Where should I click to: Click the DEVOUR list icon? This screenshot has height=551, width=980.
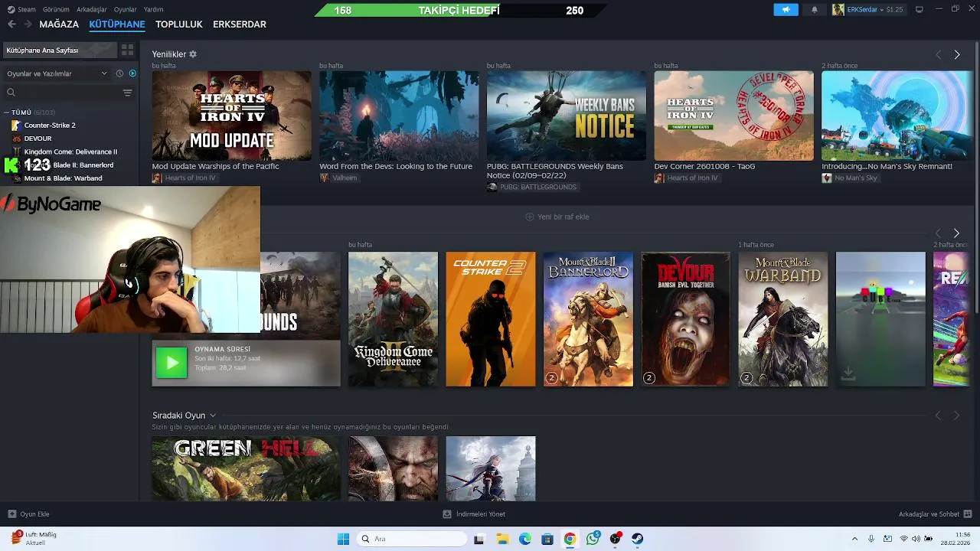[x=17, y=139]
